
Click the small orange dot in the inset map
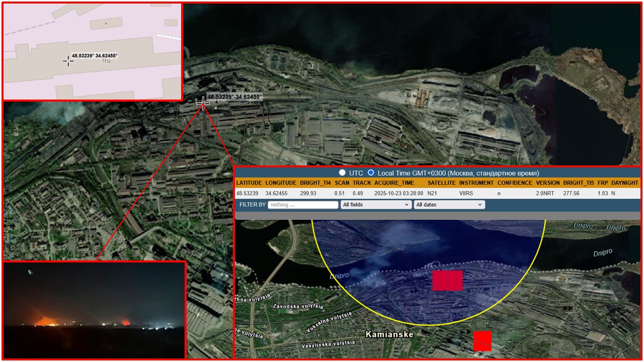coord(106,23)
